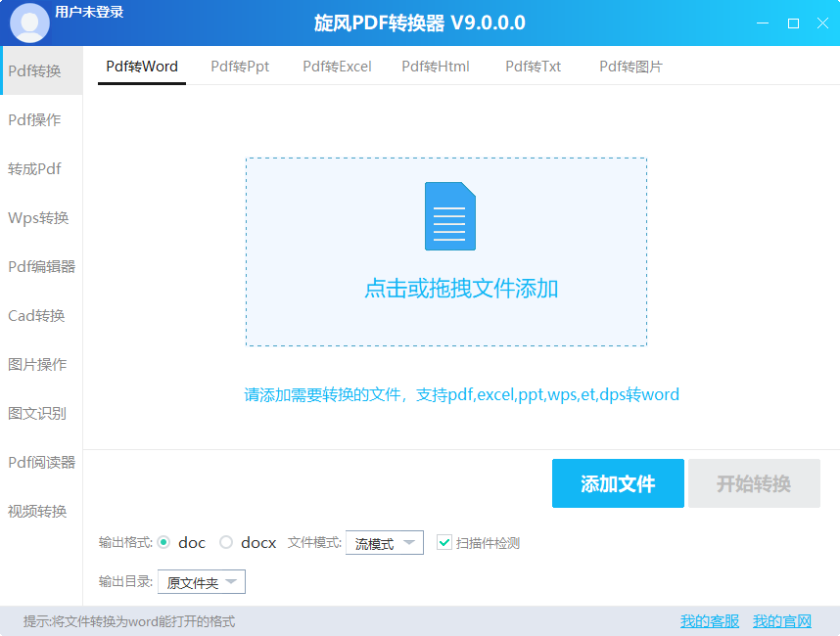This screenshot has height=636, width=840.
Task: Click the blue document icon in drop area
Action: click(449, 216)
